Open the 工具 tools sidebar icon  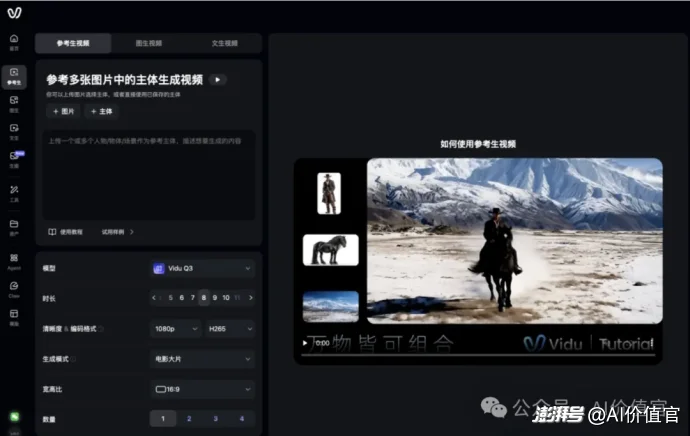click(14, 192)
